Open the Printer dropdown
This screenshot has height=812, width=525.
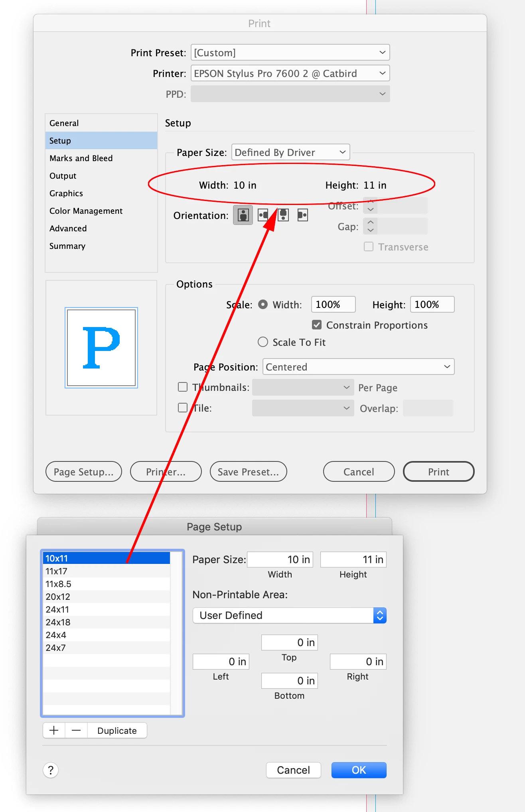click(x=290, y=73)
